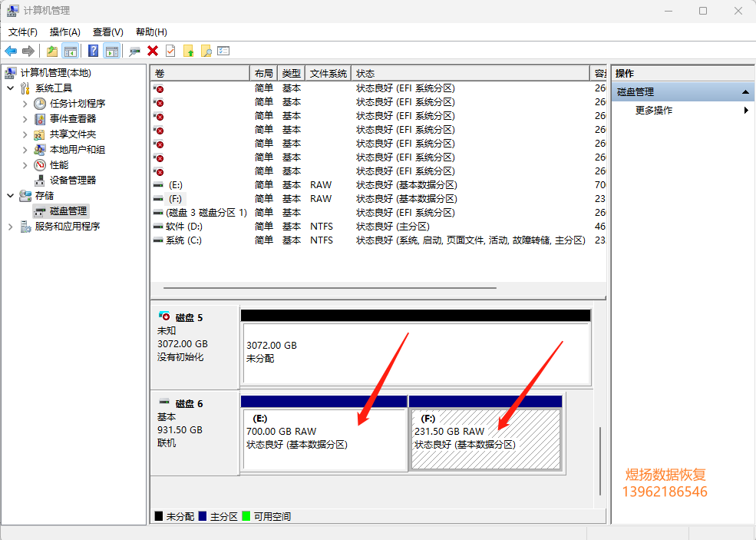
Task: Click the Up one level folder icon
Action: click(52, 51)
